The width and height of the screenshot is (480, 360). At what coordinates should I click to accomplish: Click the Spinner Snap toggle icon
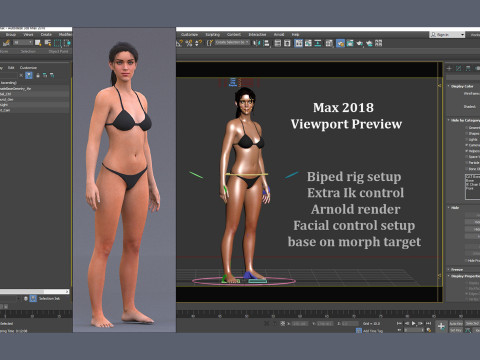click(x=198, y=43)
